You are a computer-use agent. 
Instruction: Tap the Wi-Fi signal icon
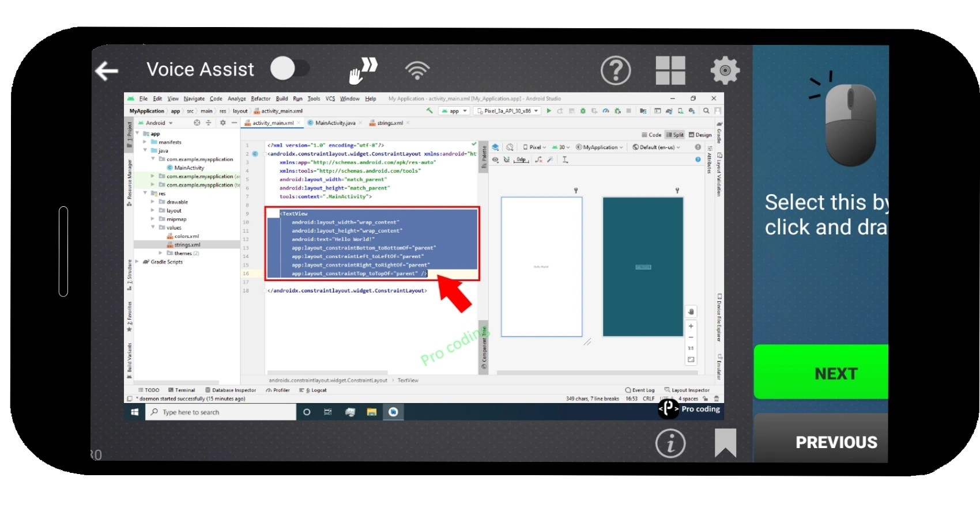pyautogui.click(x=417, y=70)
